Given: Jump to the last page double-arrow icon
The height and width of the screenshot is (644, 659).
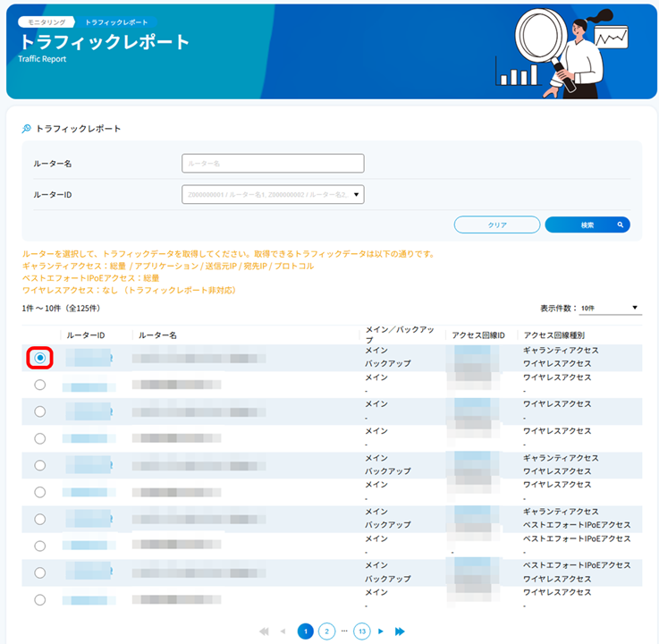Looking at the screenshot, I should 400,631.
